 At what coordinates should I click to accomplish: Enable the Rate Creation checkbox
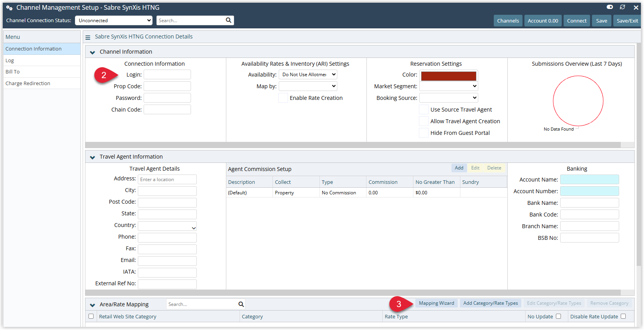click(283, 98)
